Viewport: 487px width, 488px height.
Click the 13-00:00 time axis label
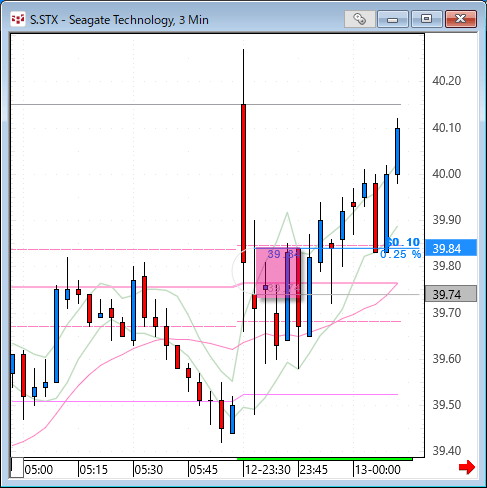tap(378, 470)
